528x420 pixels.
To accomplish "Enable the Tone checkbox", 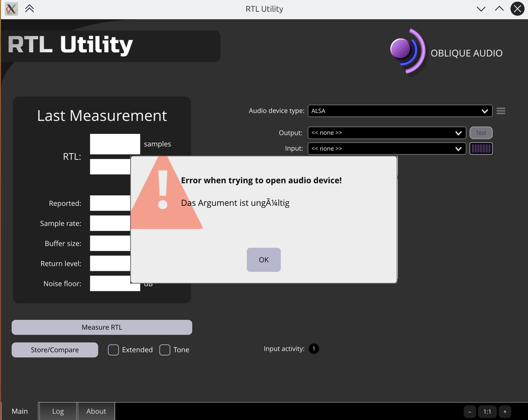I will 165,350.
